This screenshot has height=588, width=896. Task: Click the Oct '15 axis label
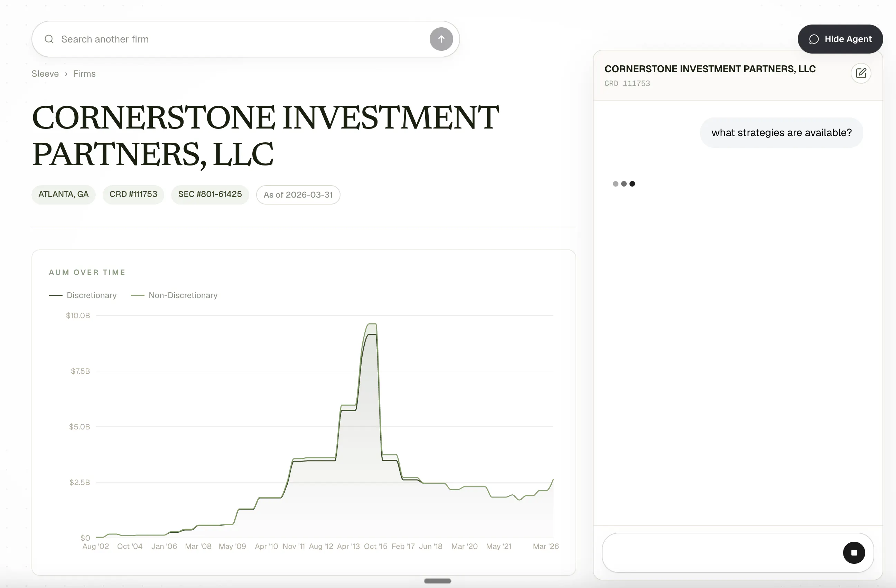[x=375, y=546]
